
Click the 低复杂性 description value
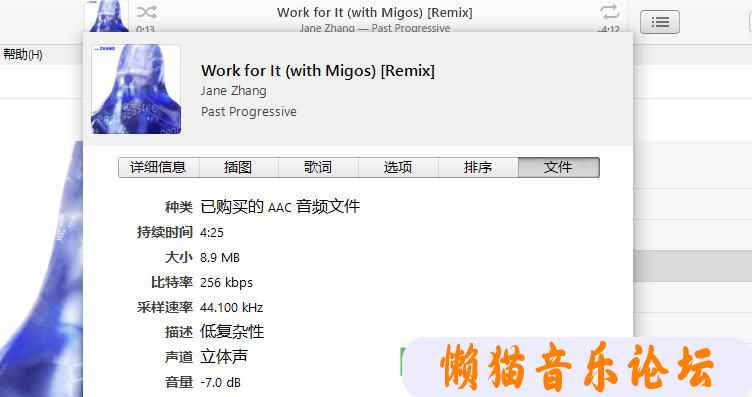(x=232, y=332)
